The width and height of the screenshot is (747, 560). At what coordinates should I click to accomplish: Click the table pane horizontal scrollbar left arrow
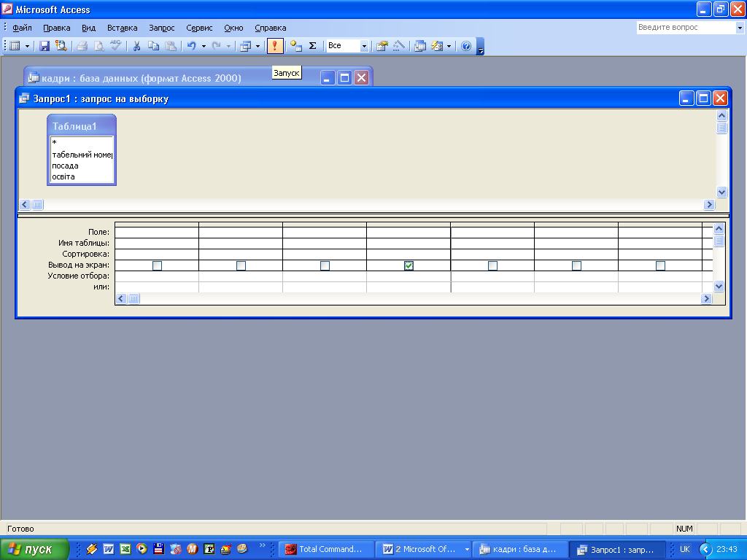click(x=26, y=205)
